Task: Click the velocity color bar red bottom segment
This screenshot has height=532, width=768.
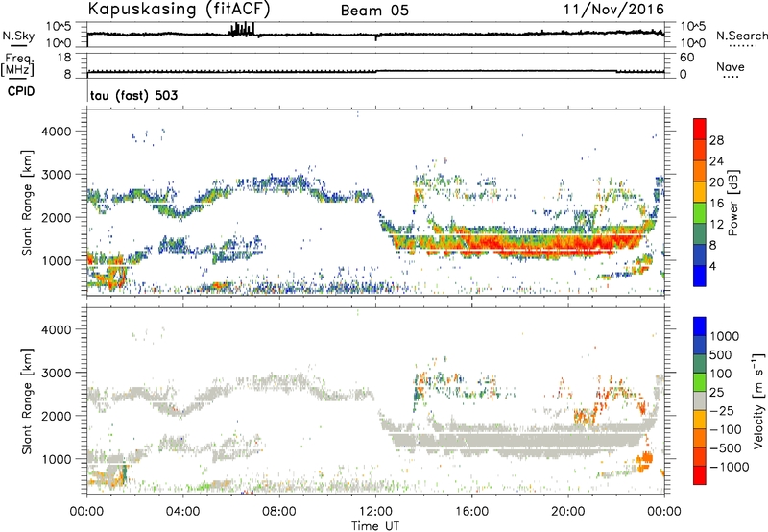Action: 700,475
